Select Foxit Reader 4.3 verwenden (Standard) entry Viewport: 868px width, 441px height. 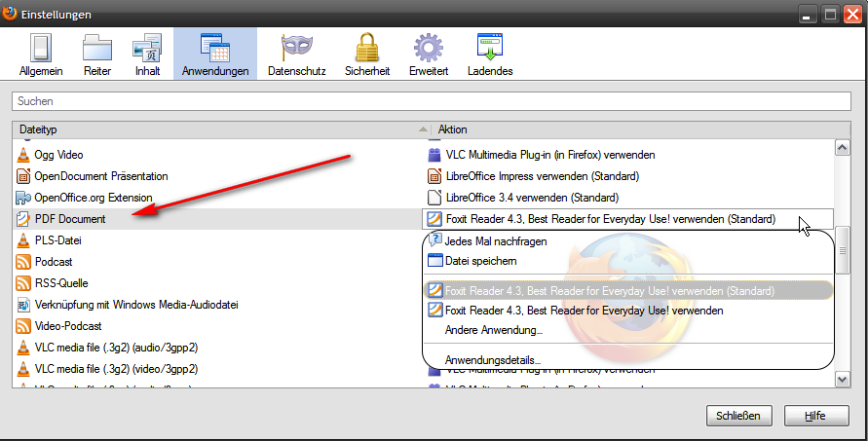pyautogui.click(x=628, y=291)
